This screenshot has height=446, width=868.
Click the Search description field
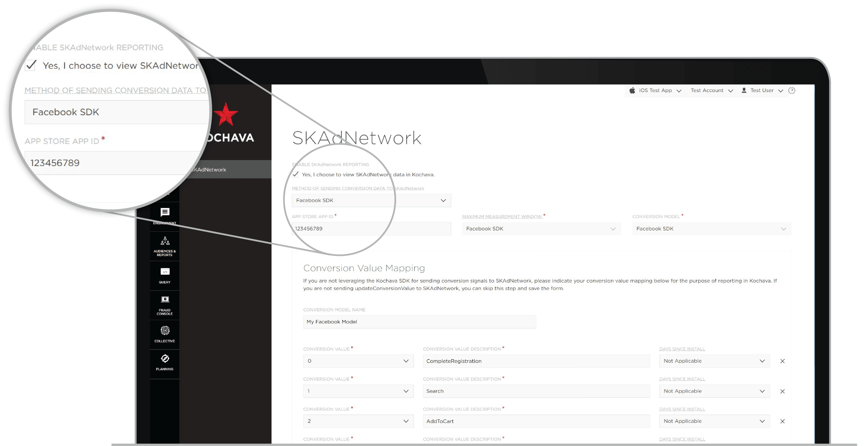point(537,391)
